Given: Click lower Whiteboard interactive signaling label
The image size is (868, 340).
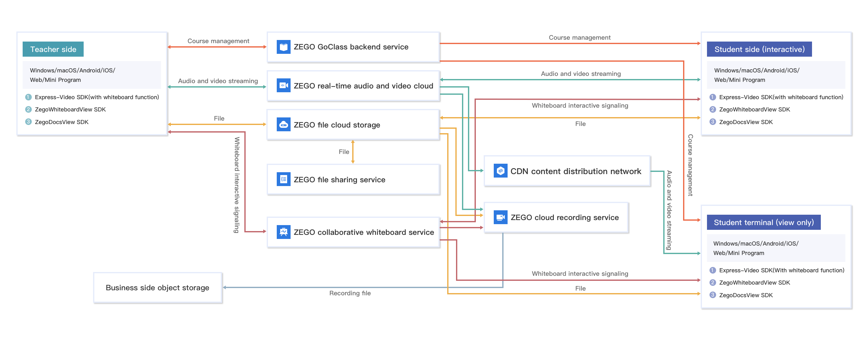Looking at the screenshot, I should coord(580,274).
